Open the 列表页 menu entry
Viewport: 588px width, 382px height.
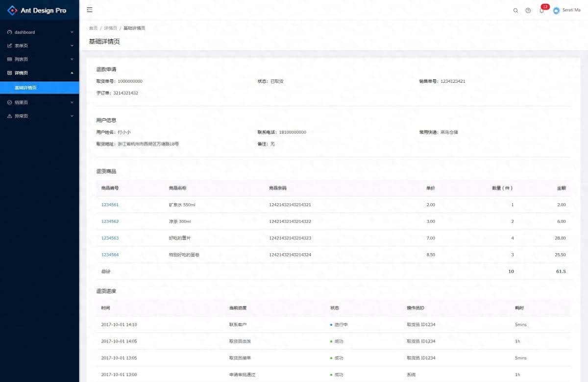point(22,59)
